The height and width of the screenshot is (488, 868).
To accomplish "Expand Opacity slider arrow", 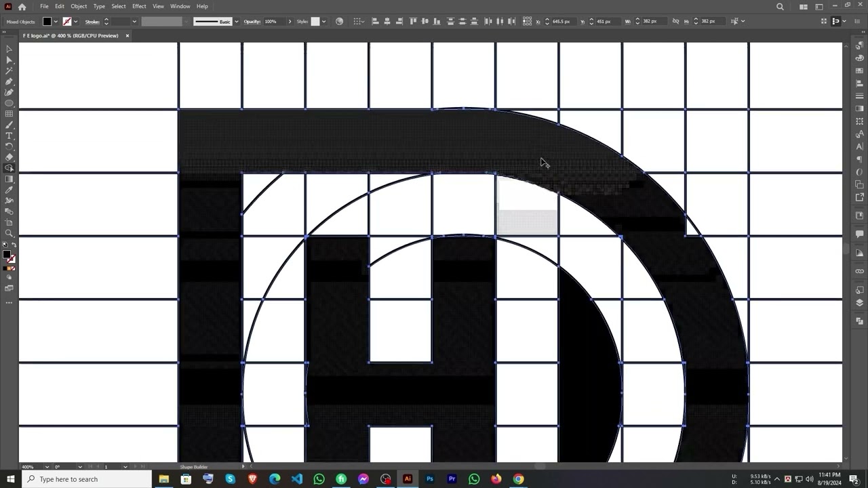I will (290, 22).
